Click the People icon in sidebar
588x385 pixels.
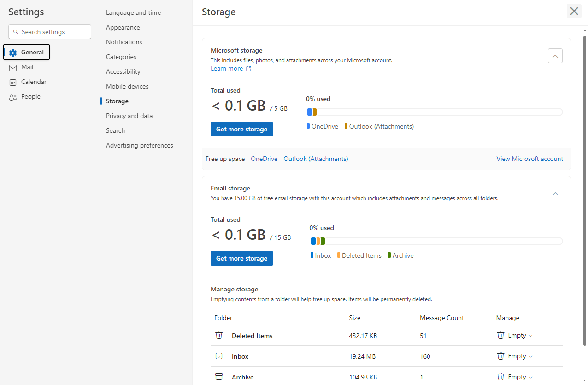[x=13, y=97]
